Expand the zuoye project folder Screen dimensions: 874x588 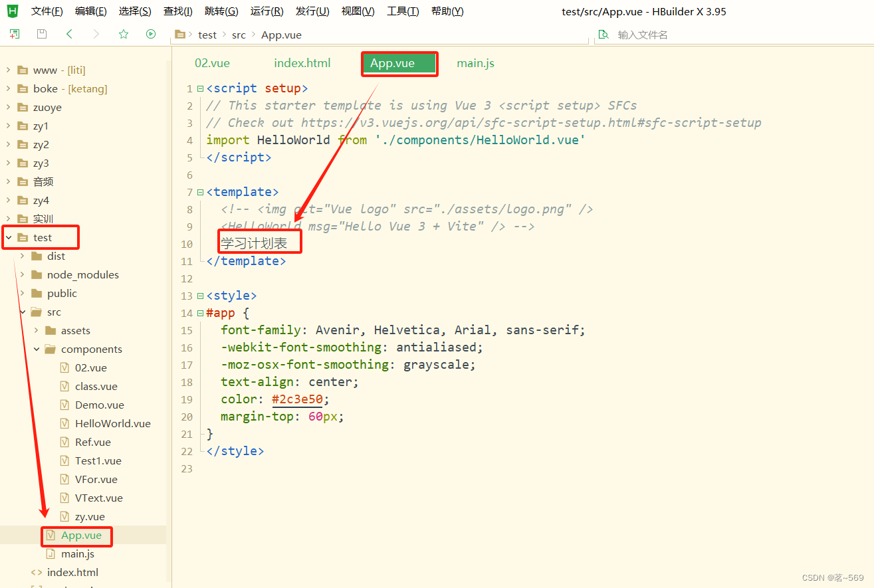[8, 107]
